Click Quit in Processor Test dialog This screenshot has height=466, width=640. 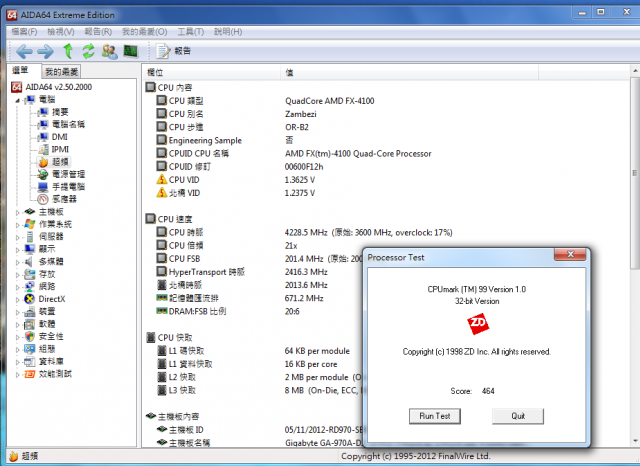click(518, 416)
